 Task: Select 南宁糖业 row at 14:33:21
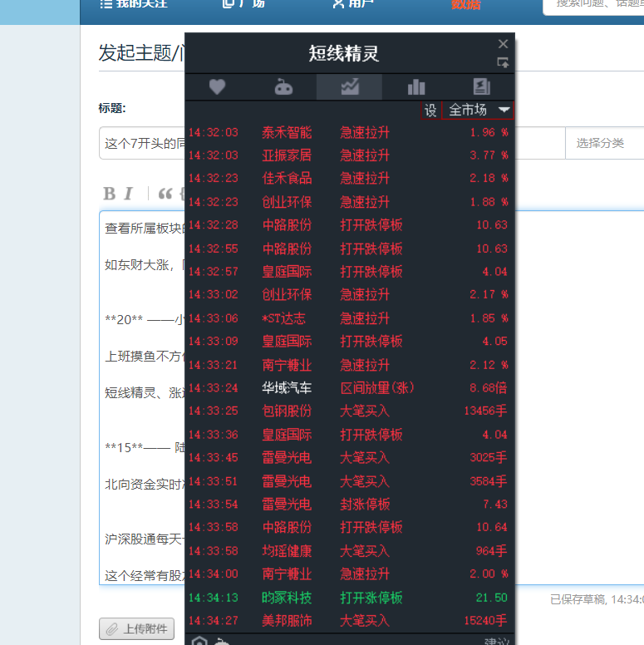(349, 365)
